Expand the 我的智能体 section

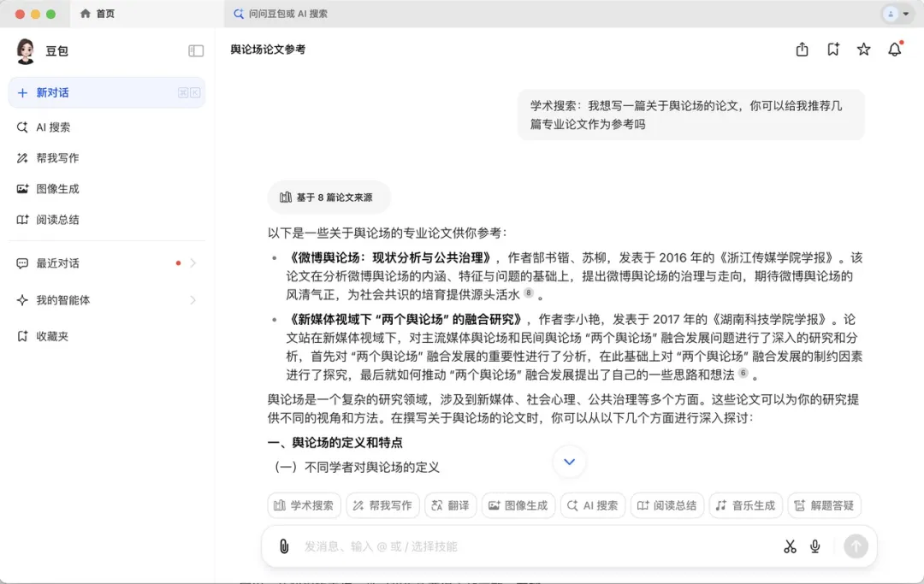[x=192, y=300]
